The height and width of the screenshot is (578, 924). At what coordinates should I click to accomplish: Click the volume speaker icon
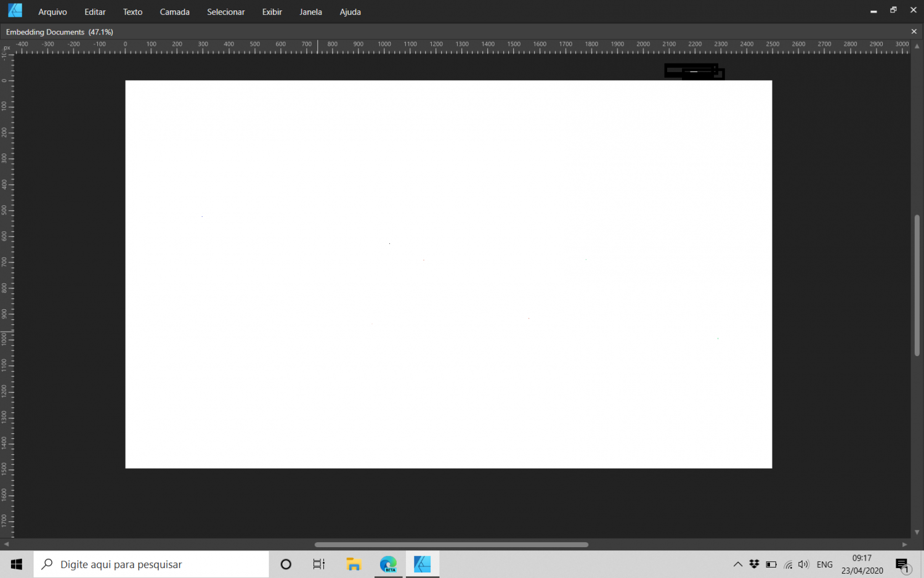803,564
